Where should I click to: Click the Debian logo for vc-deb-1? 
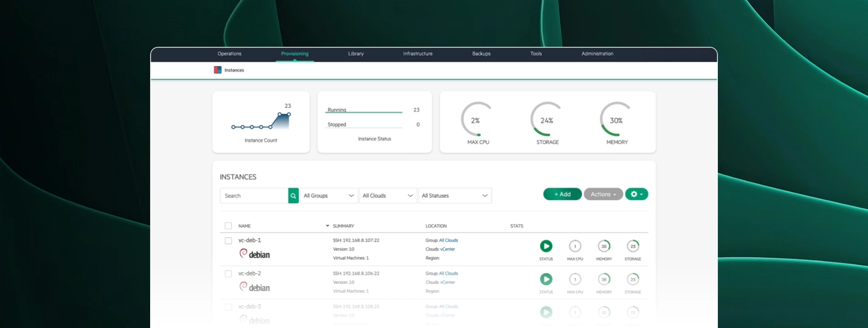coord(254,254)
